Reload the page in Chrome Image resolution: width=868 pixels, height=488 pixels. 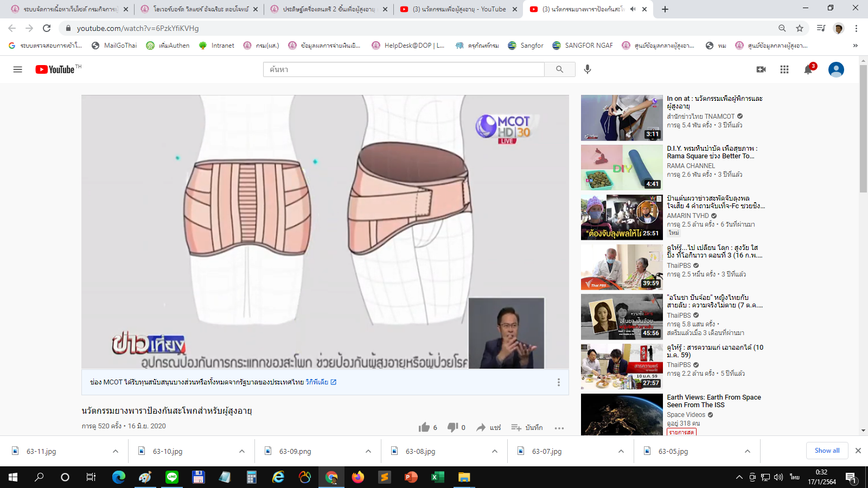click(x=47, y=28)
